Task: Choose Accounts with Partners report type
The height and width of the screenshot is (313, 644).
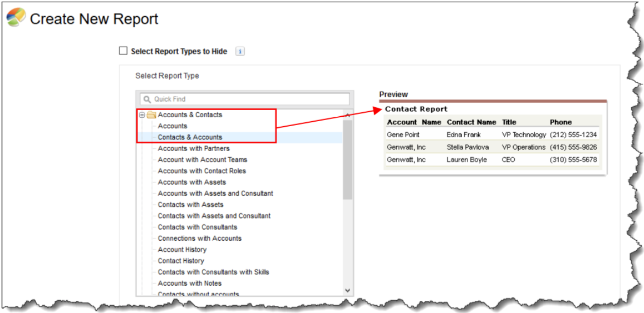Action: tap(193, 148)
